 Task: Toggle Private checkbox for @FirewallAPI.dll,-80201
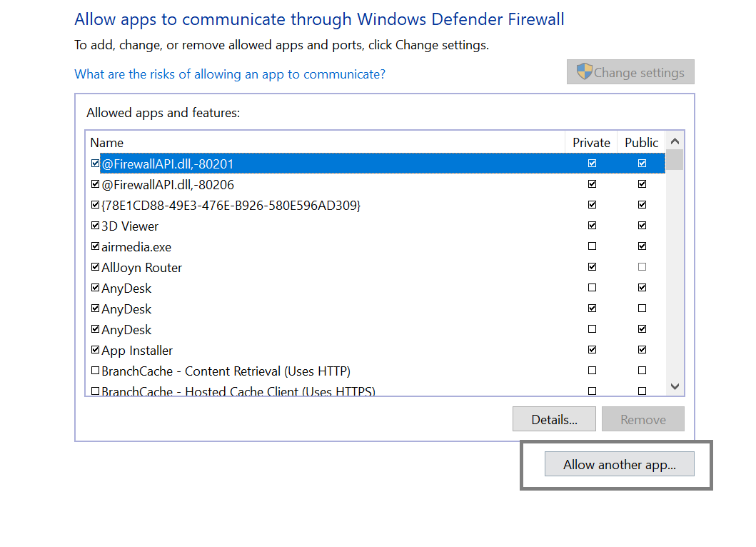592,163
